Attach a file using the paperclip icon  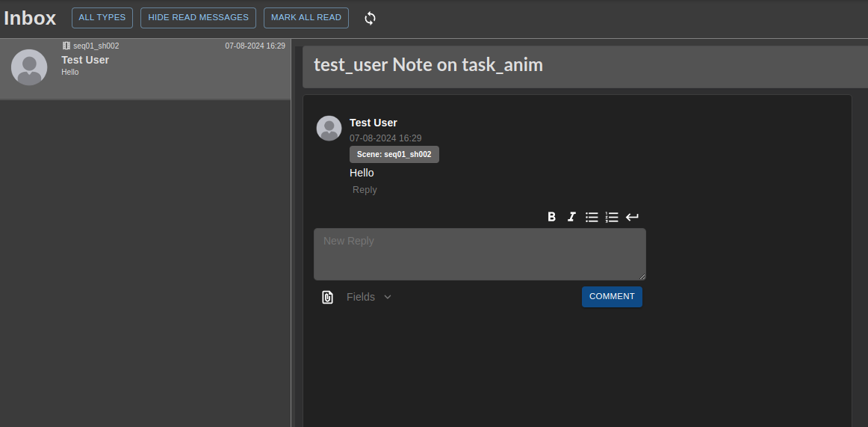pos(327,297)
